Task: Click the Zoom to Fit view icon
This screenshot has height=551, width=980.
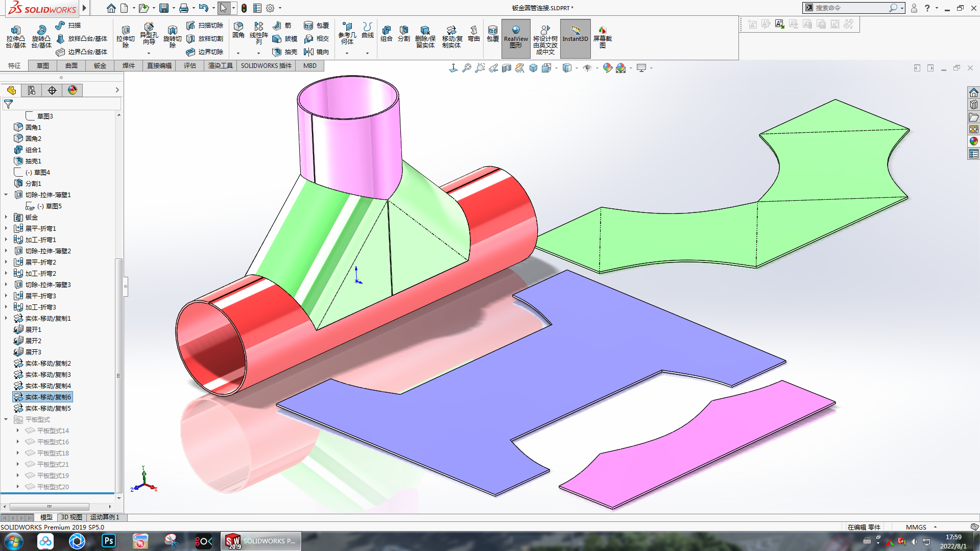Action: pos(466,68)
